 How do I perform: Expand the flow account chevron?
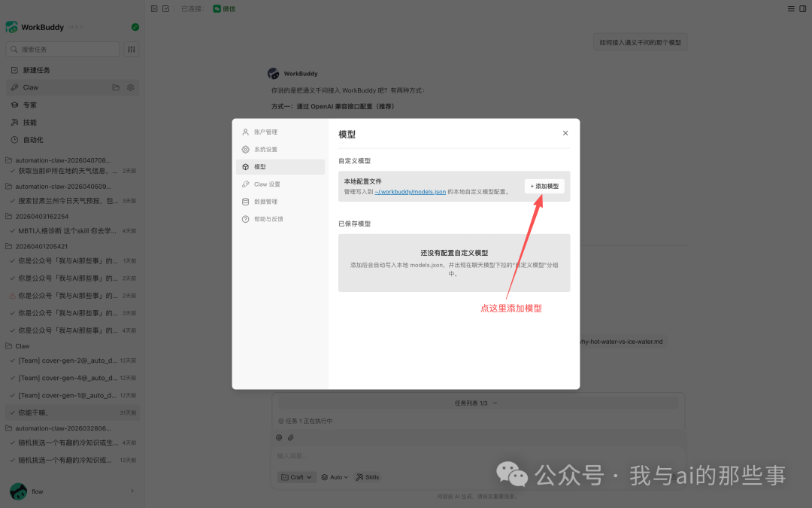(132, 491)
